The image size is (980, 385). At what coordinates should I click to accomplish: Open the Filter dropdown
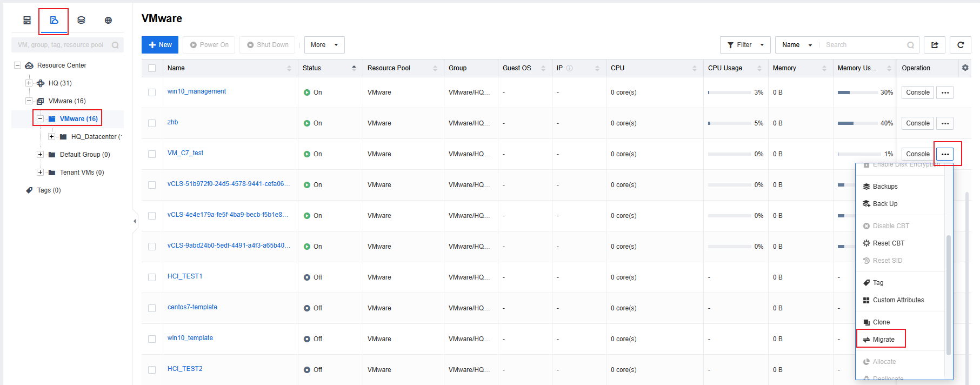point(745,45)
